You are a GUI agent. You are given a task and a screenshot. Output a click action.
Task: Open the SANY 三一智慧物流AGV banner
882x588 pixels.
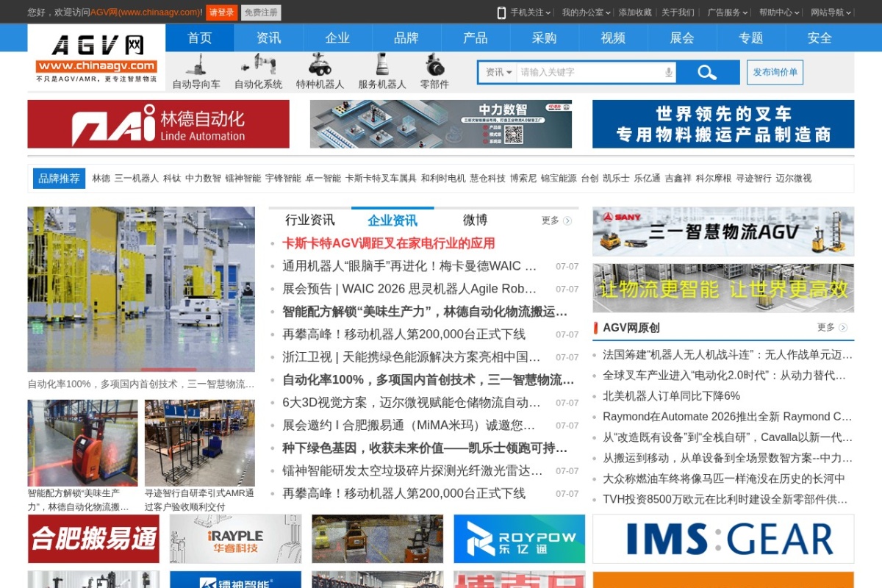point(723,232)
